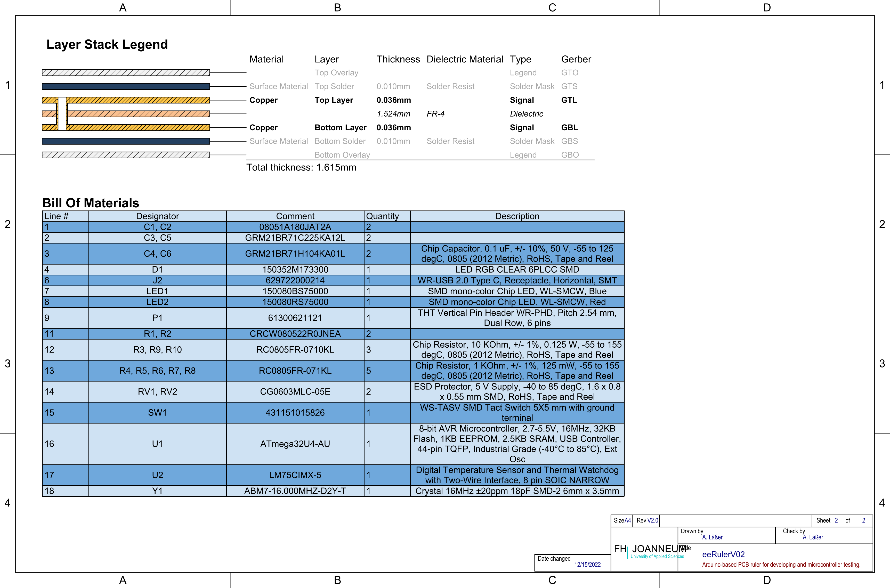Select comment 'LM75CIMX-5'
Screen dimensions: 890x588
pyautogui.click(x=295, y=475)
